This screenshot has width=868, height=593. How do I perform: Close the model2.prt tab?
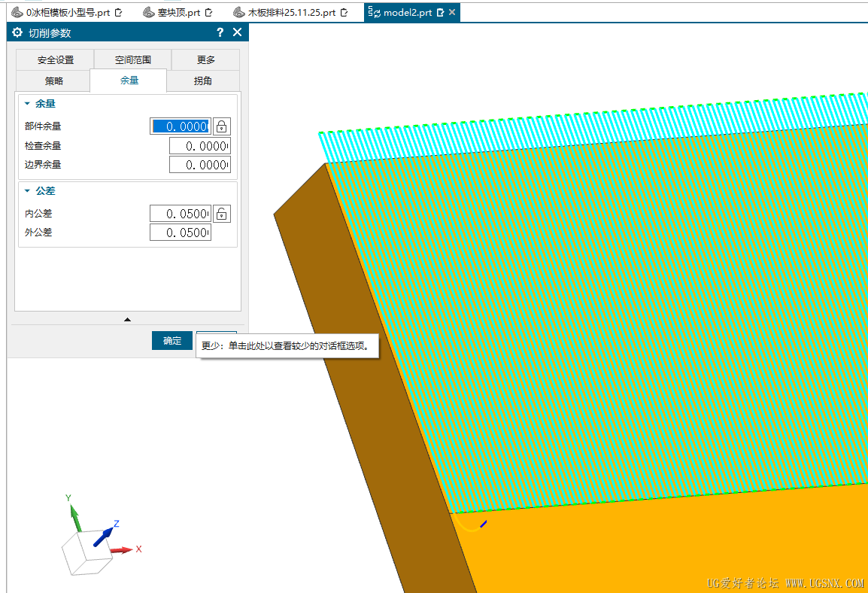pos(452,12)
